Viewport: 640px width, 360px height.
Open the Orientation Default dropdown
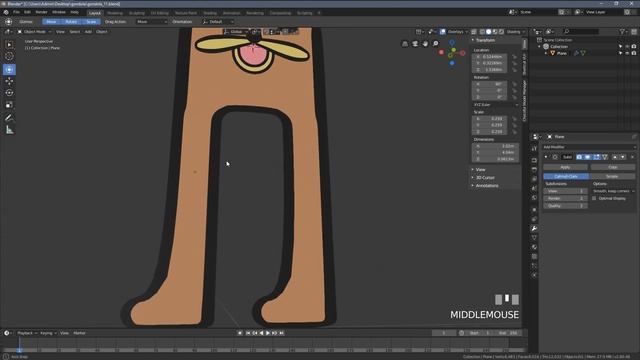click(x=218, y=22)
